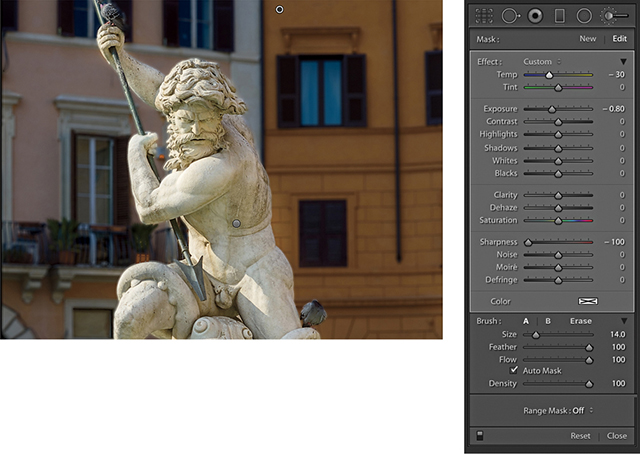
Task: Select the Adjustment Brush tool
Action: coord(612,15)
